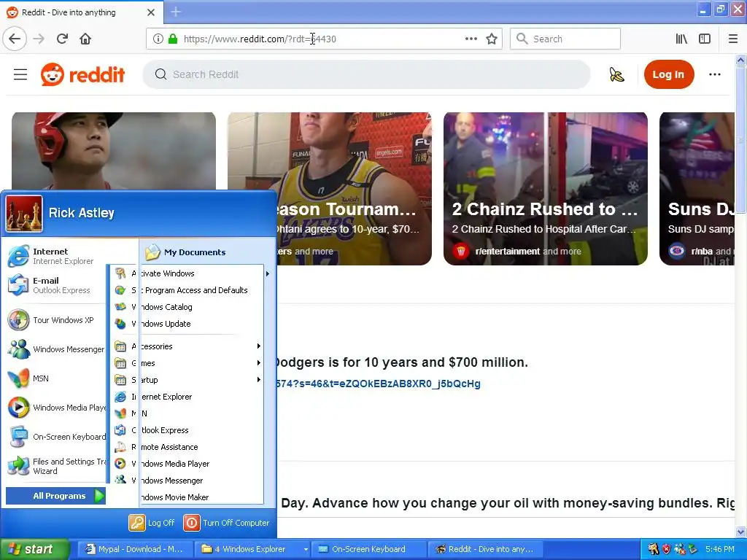The width and height of the screenshot is (747, 560).
Task: Click the Reddit Snoo logo
Action: pos(52,74)
